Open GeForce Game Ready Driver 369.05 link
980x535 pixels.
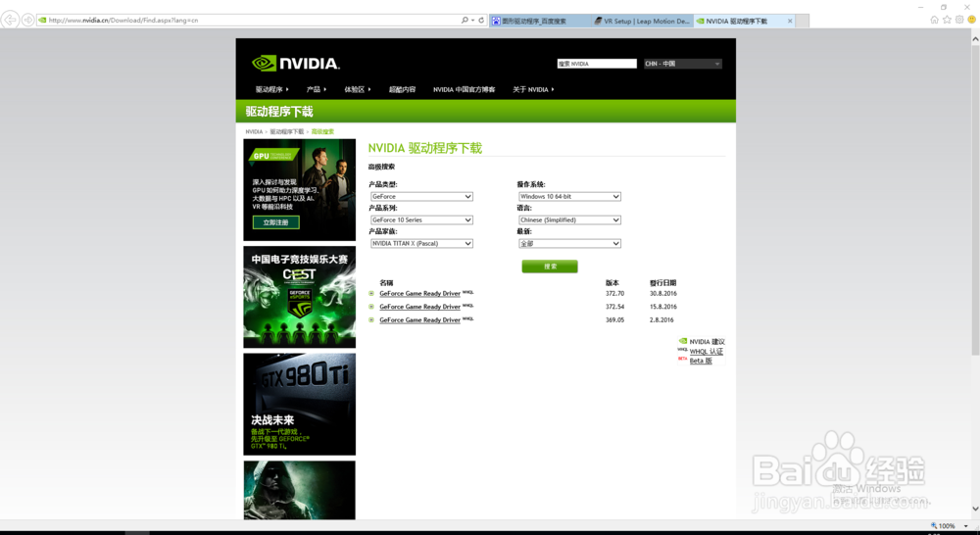419,319
